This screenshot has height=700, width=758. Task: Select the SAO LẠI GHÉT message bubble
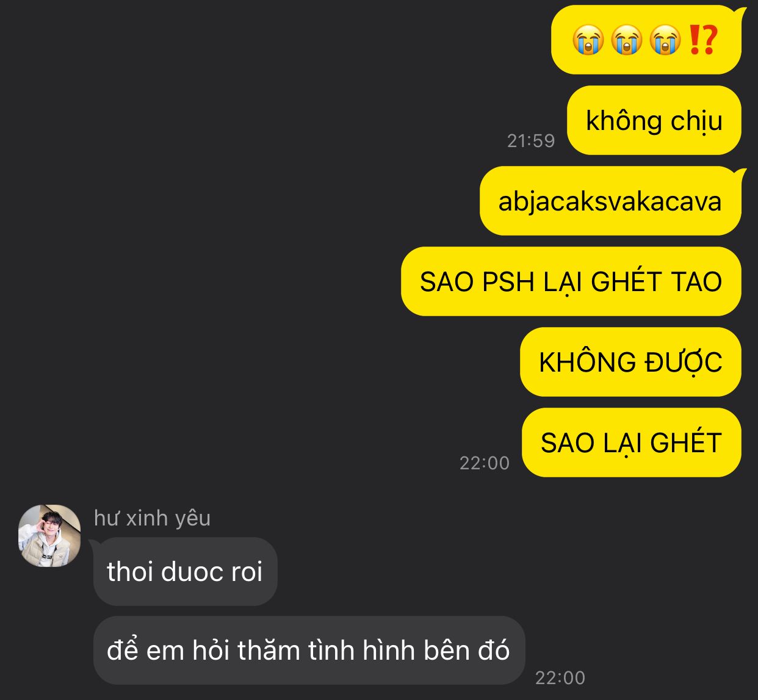[632, 442]
